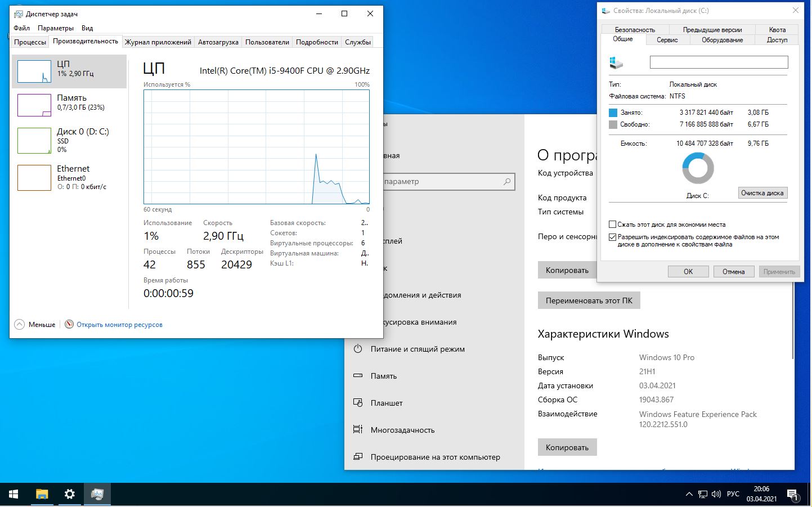Open the Сервис tab in disk properties

pyautogui.click(x=667, y=40)
